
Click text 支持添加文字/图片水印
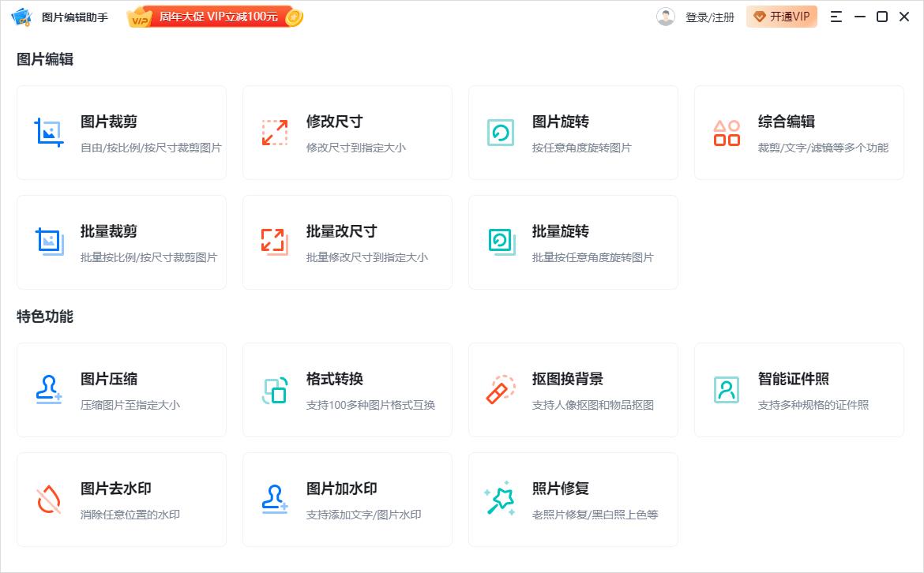point(363,515)
